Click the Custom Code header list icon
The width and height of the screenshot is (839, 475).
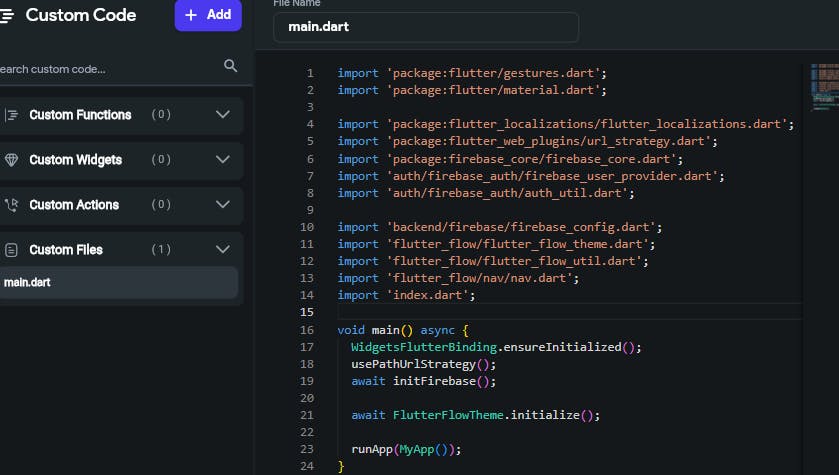6,15
